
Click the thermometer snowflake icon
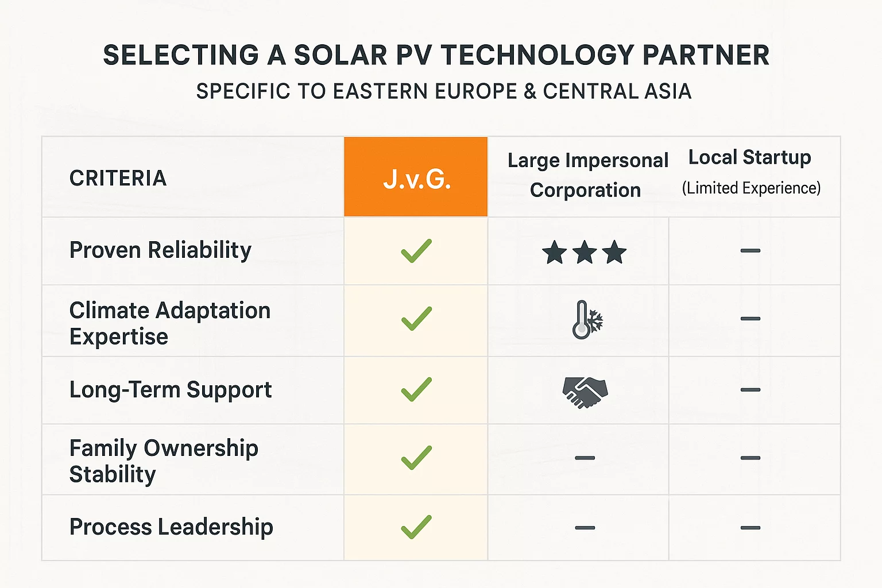coord(587,320)
